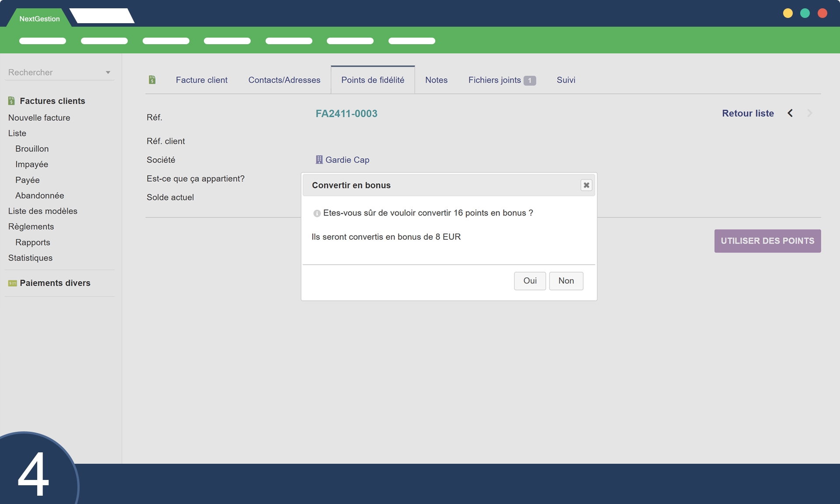The height and width of the screenshot is (504, 840).
Task: Open Nouvelle facture in the sidebar
Action: point(39,118)
